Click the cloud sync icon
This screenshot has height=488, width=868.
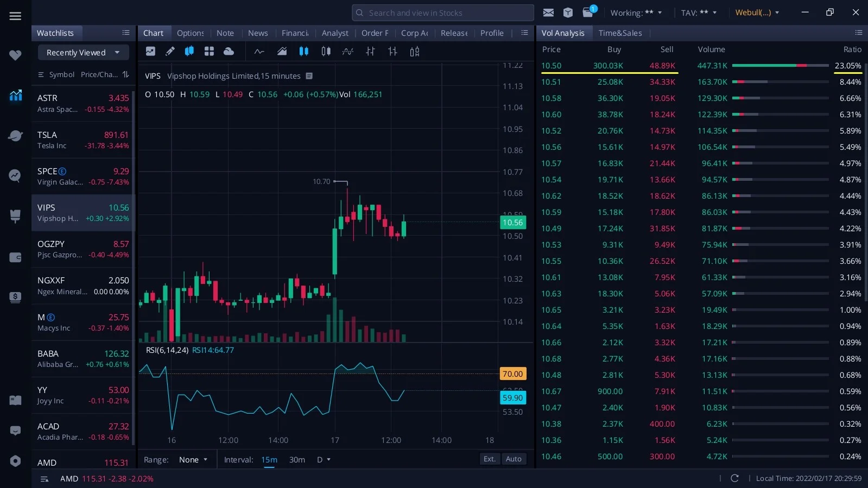coord(229,51)
